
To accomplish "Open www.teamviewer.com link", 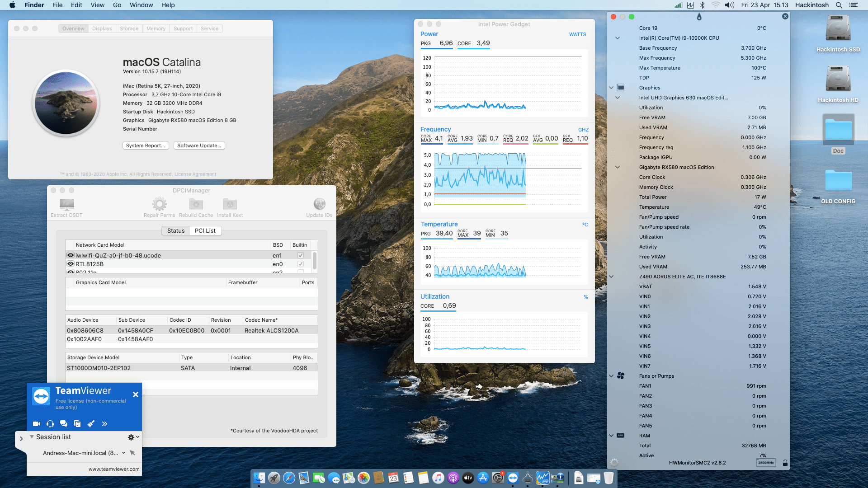I will click(x=114, y=469).
